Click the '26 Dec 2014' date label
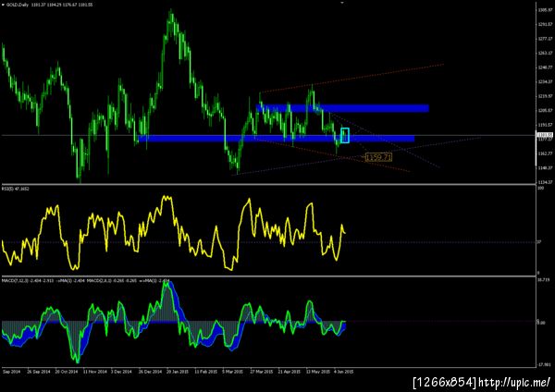This screenshot has height=392, width=555. [151, 372]
